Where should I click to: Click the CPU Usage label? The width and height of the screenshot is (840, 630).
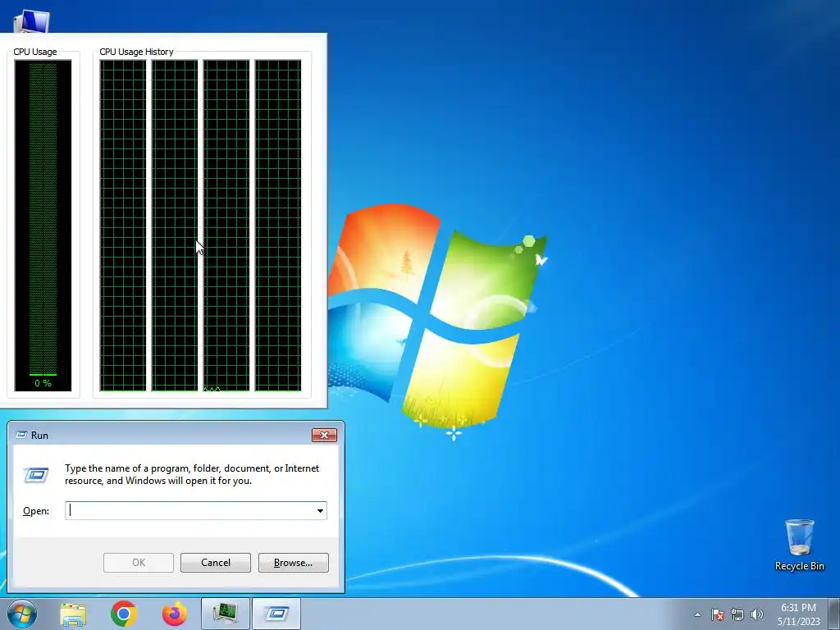[x=34, y=52]
